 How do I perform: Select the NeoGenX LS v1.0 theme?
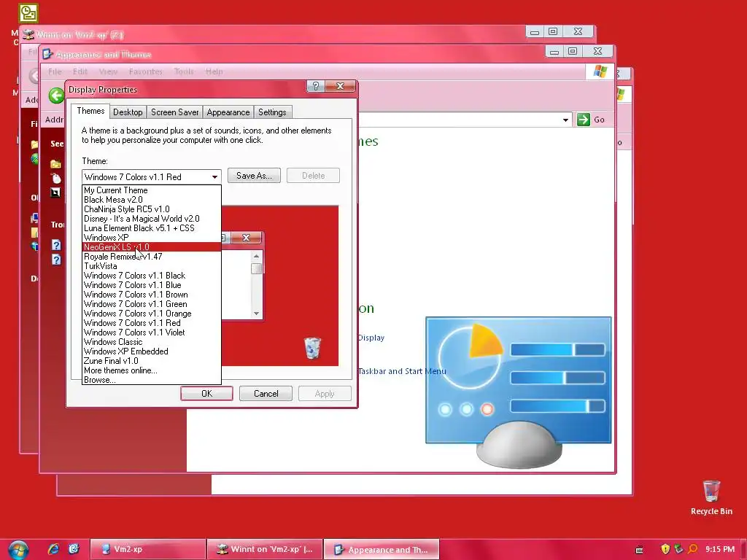click(x=152, y=247)
